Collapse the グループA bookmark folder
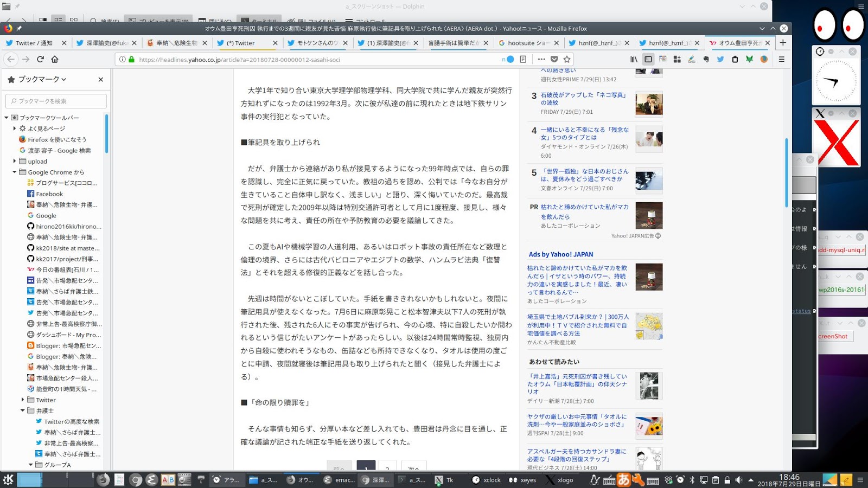Screen dimensions: 868x488 click(x=31, y=465)
